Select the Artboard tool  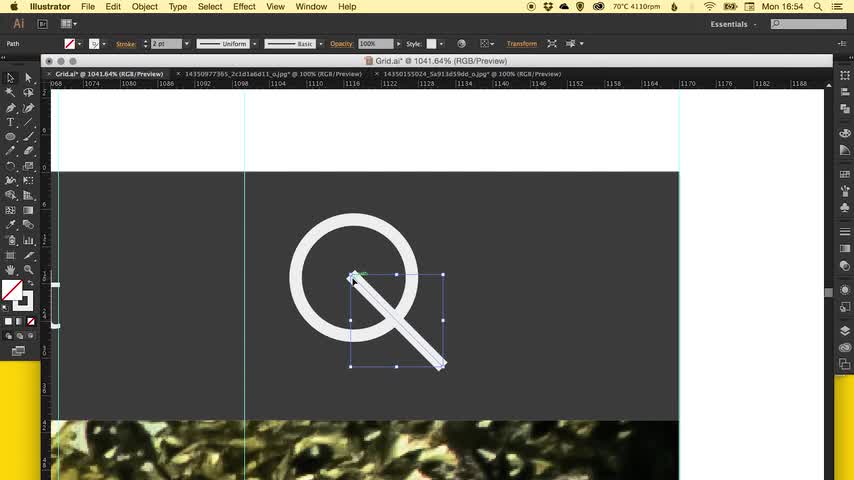tap(10, 255)
